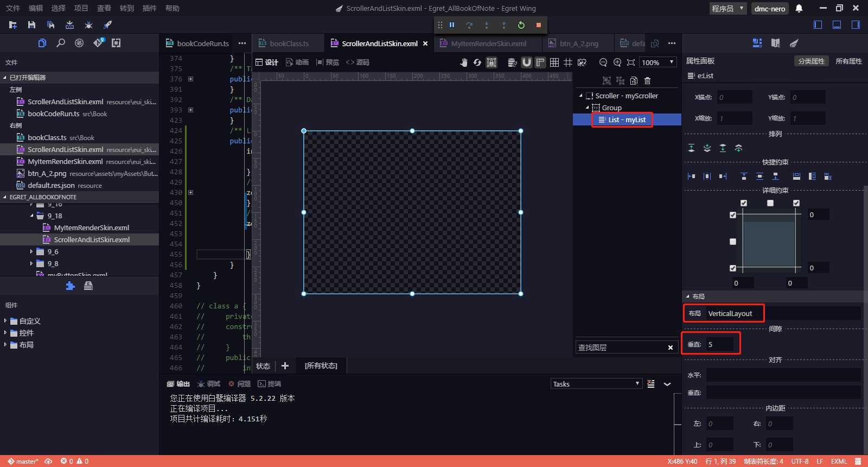
Task: Click the align top constraint icon
Action: pos(744,176)
